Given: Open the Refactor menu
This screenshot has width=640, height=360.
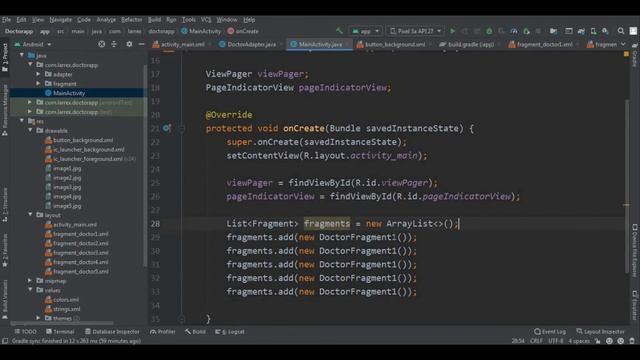Looking at the screenshot, I should [x=131, y=20].
